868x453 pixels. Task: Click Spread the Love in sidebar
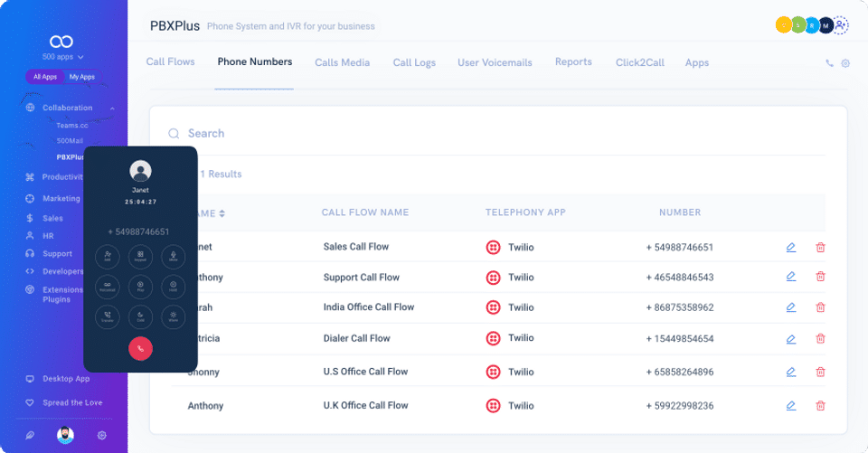click(72, 402)
